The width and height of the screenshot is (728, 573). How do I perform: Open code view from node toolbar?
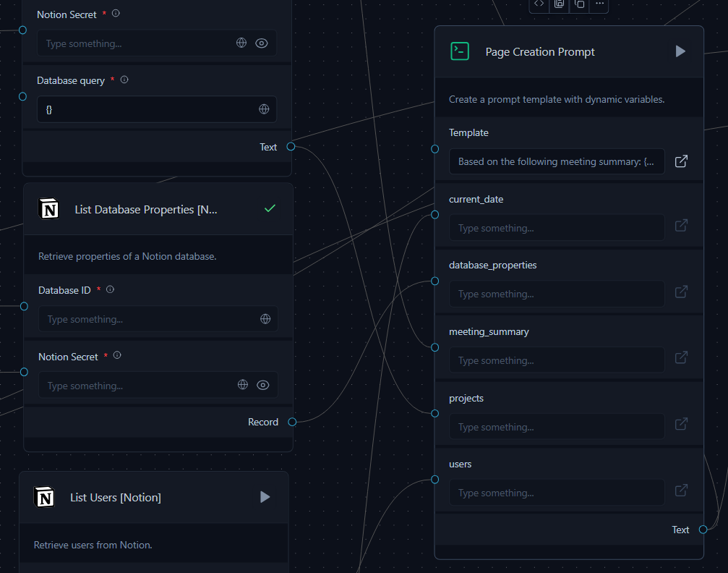tap(539, 4)
